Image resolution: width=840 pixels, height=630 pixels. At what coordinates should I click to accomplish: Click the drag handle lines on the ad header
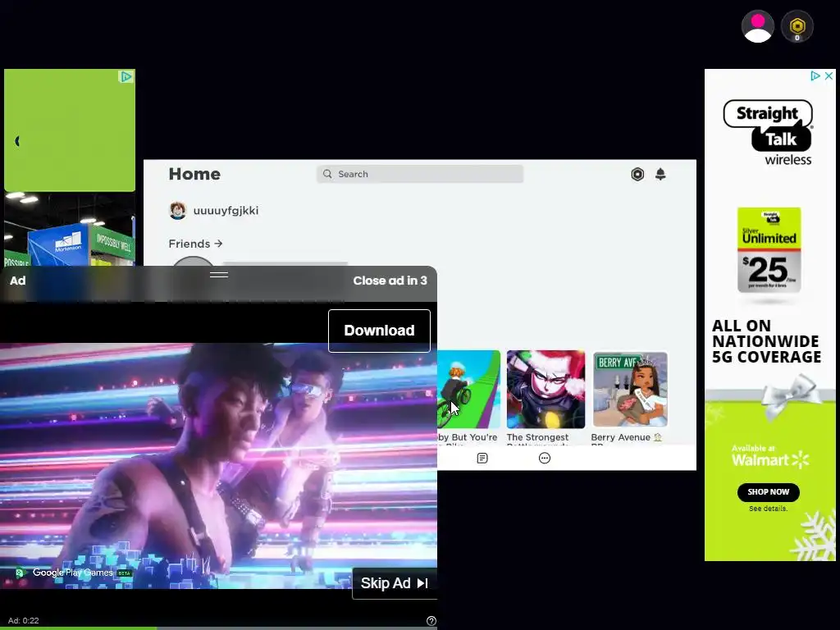tap(218, 275)
